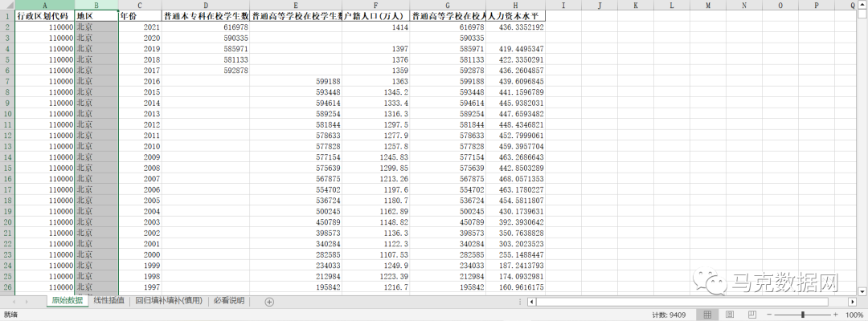
Task: Open the 原始数据 sheet tab
Action: (67, 301)
